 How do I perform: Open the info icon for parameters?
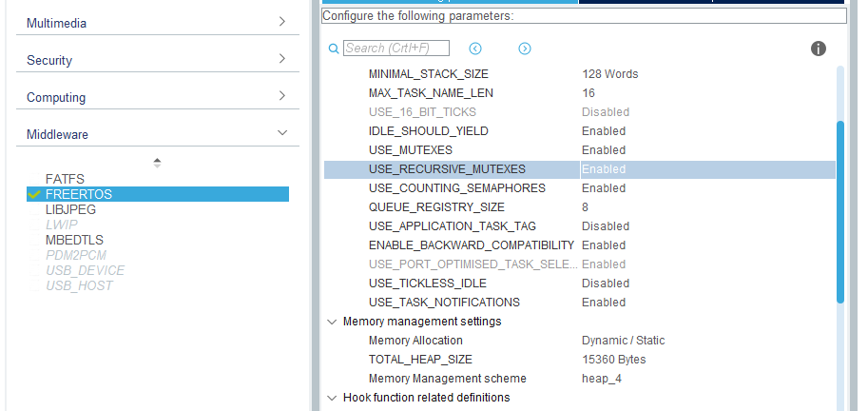tap(819, 49)
